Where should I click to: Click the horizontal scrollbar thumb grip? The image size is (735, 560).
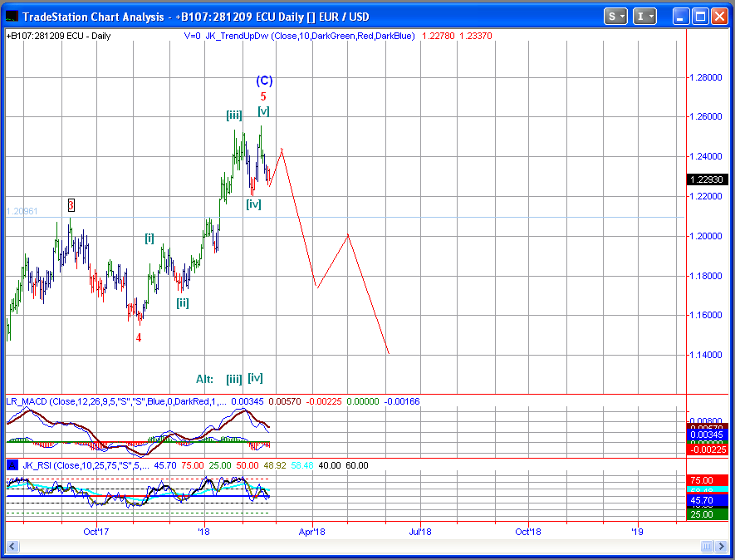click(707, 546)
